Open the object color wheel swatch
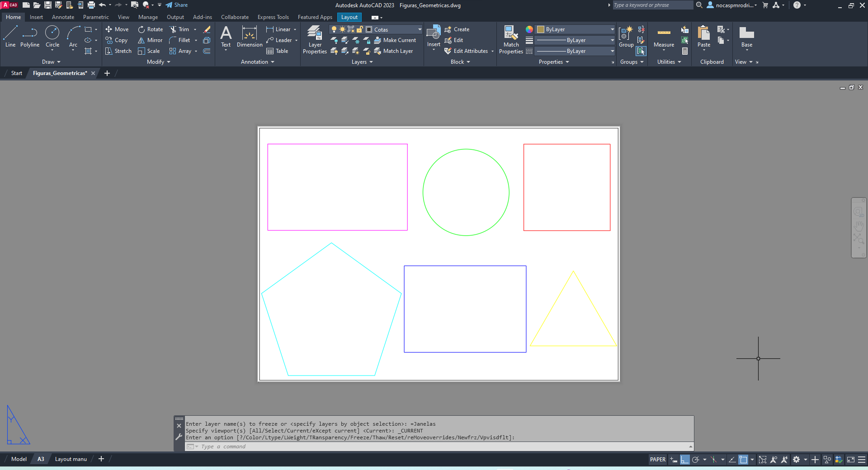The width and height of the screenshot is (868, 470). tap(529, 29)
